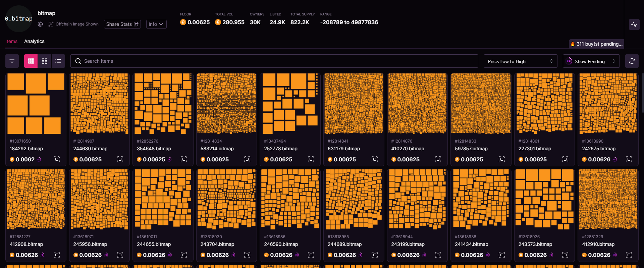Viewport: 644px width, 268px height.
Task: Select 354648.bitmap with scan icon
Action: coord(184,159)
